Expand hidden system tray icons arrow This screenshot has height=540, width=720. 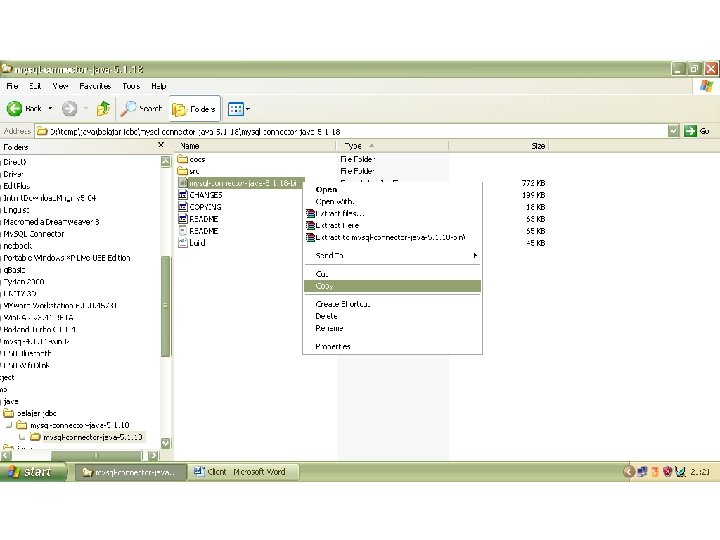[629, 472]
